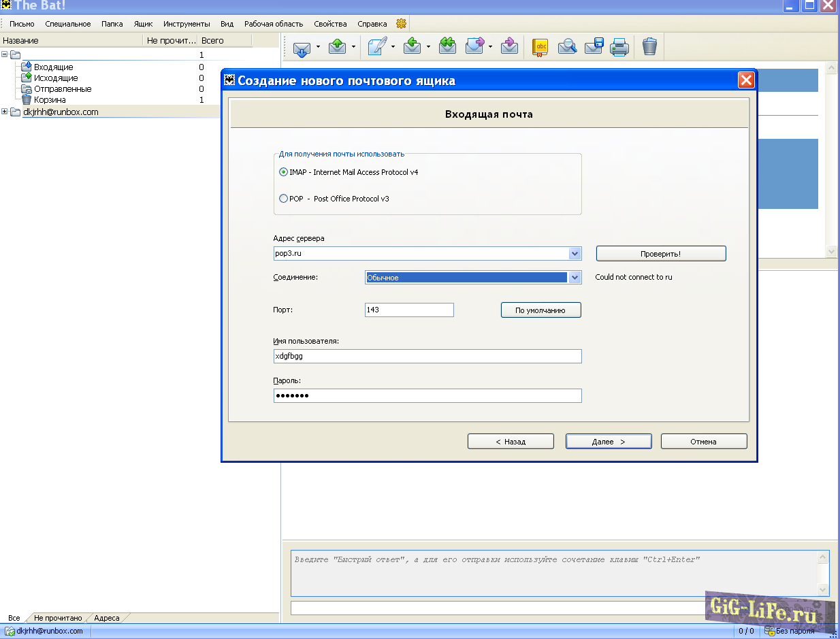The image size is (840, 639).
Task: Click the Далее > button
Action: click(x=609, y=442)
